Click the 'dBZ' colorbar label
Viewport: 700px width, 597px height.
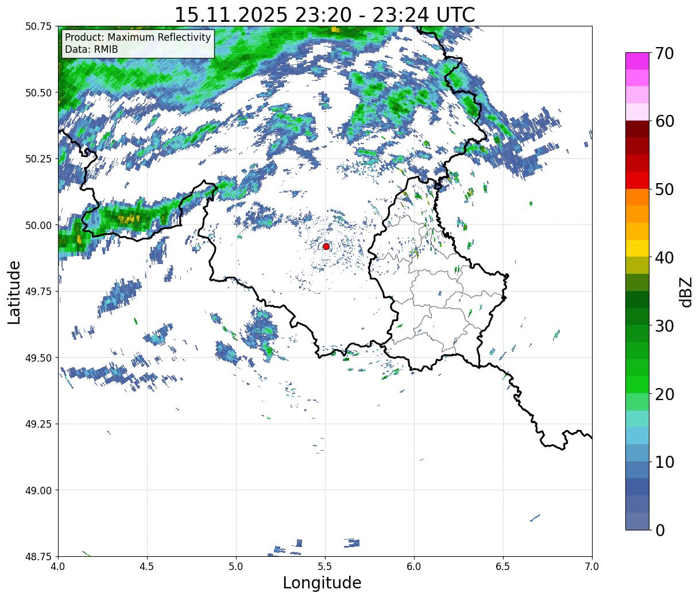pyautogui.click(x=686, y=292)
